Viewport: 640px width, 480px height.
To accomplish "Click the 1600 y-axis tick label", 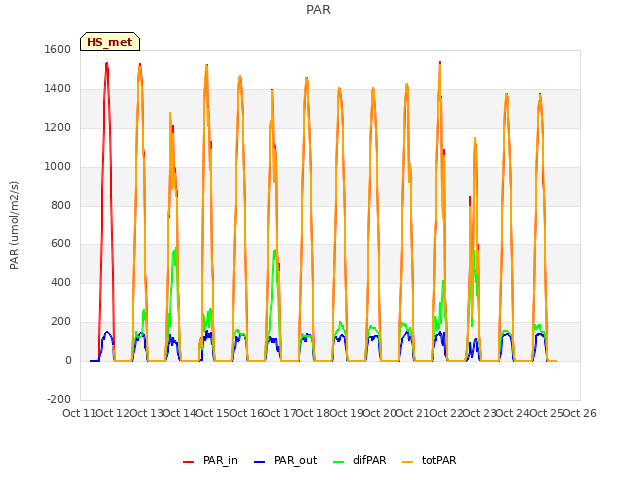I will pos(58,49).
